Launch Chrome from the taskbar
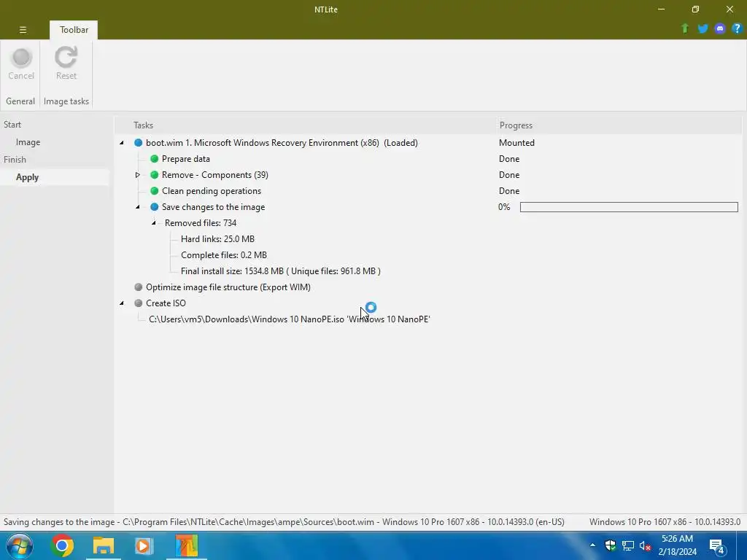Image resolution: width=747 pixels, height=560 pixels. [x=62, y=545]
